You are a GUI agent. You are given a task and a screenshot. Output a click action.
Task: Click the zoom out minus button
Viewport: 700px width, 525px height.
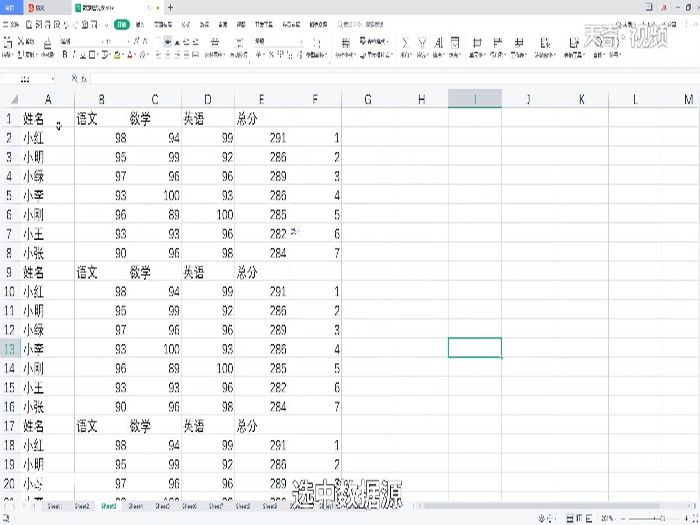click(624, 518)
